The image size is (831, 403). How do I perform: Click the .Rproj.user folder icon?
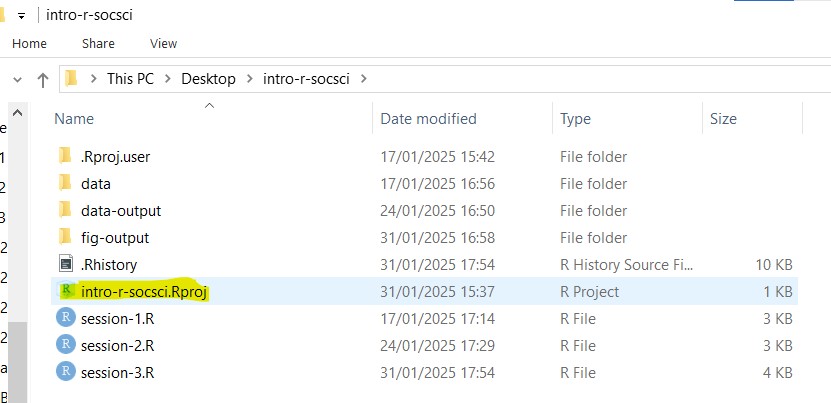66,156
